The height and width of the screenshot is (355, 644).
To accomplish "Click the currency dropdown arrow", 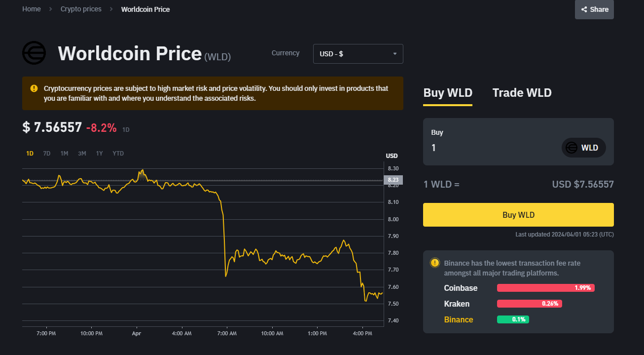I will click(x=394, y=54).
